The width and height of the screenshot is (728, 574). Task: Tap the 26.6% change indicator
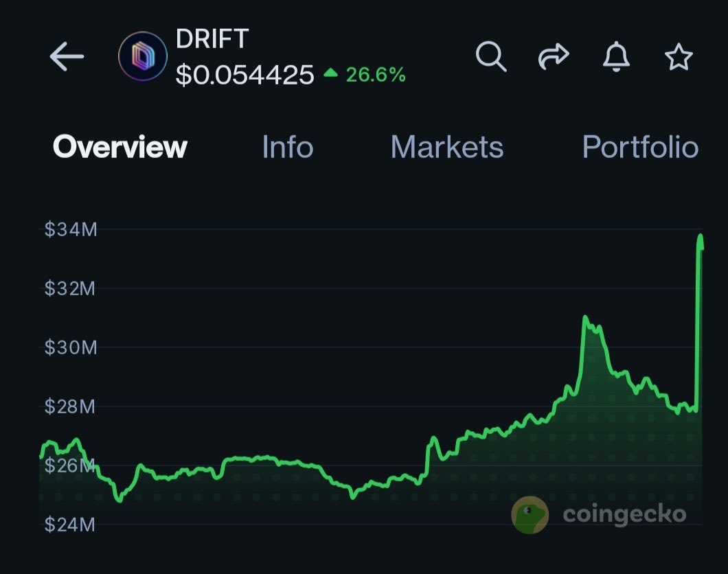365,75
